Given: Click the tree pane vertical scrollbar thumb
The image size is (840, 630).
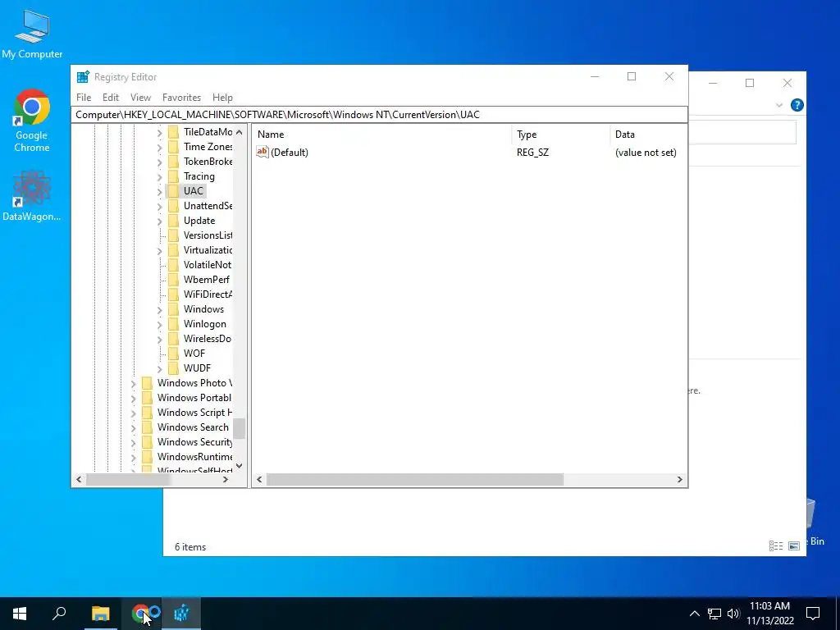Looking at the screenshot, I should click(239, 428).
